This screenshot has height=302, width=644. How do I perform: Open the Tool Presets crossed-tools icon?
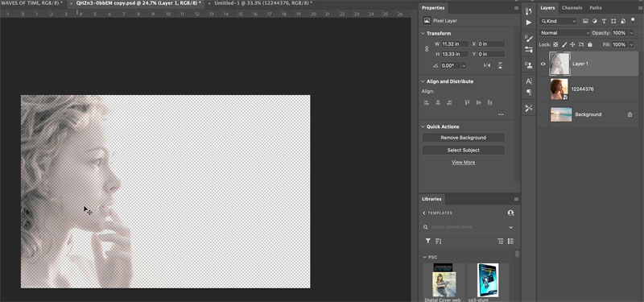pyautogui.click(x=529, y=108)
